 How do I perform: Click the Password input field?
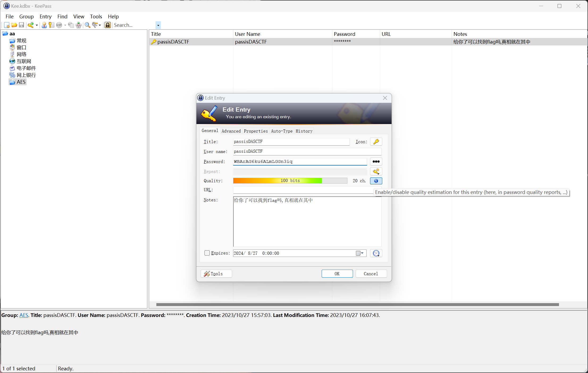coord(300,162)
